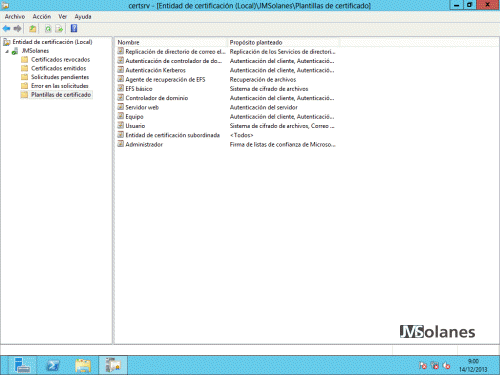Sort by the Nombre column header

pos(171,42)
